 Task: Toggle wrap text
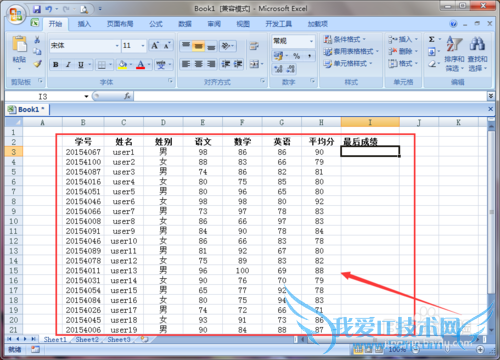(254, 46)
